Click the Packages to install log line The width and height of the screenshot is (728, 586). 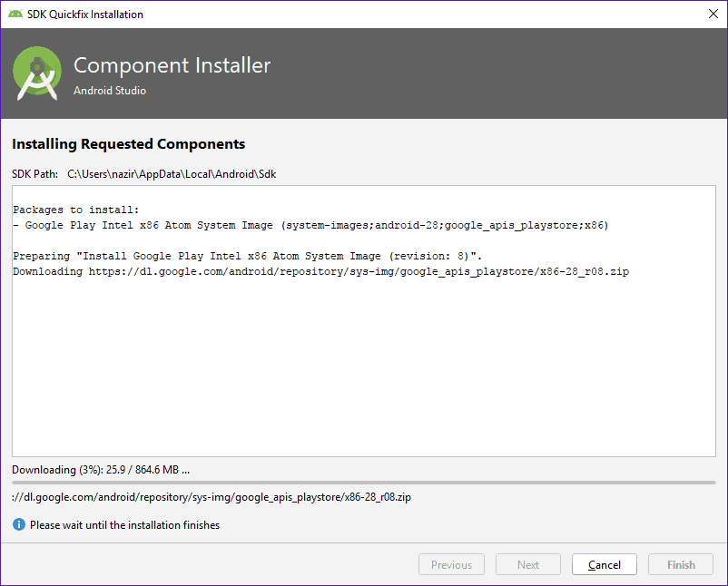tap(75, 210)
